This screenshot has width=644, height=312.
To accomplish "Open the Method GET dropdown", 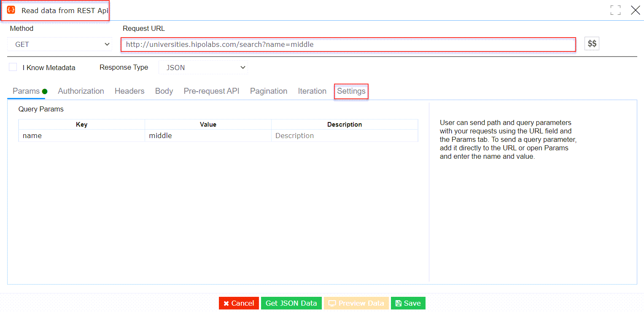I will click(60, 44).
